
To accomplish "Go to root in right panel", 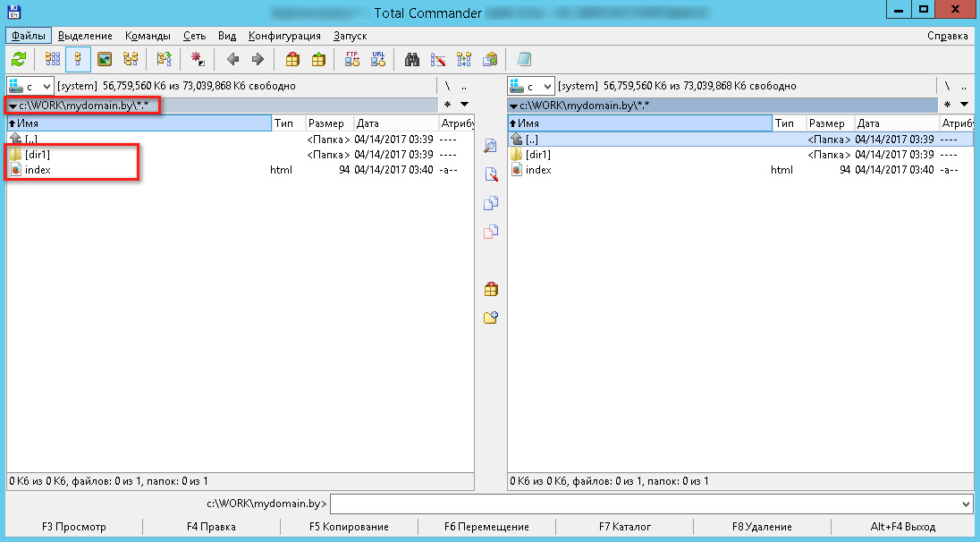I will tap(948, 86).
